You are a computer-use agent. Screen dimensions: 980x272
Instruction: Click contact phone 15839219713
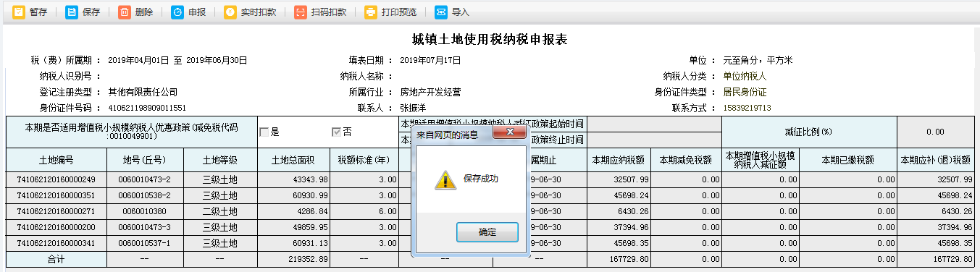coord(747,108)
